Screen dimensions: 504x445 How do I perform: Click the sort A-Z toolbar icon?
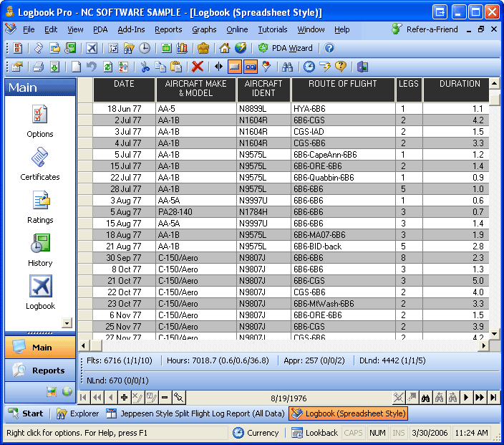coord(123,67)
